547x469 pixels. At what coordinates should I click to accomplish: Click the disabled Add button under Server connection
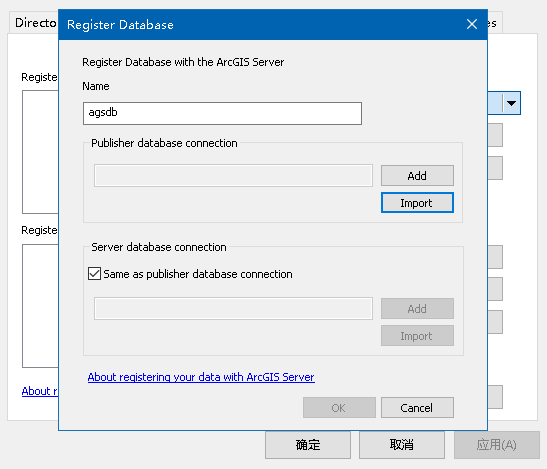(417, 308)
